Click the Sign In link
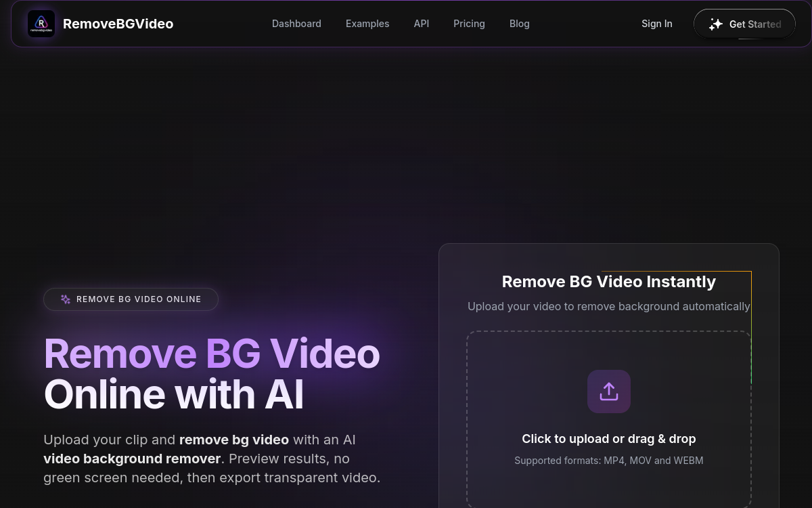 tap(657, 24)
